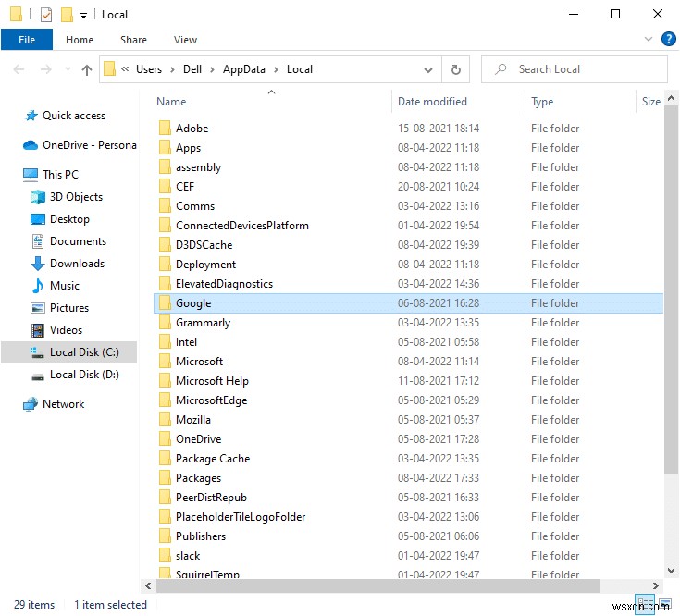The width and height of the screenshot is (680, 616).
Task: Focus the Search Local input field
Action: (574, 69)
